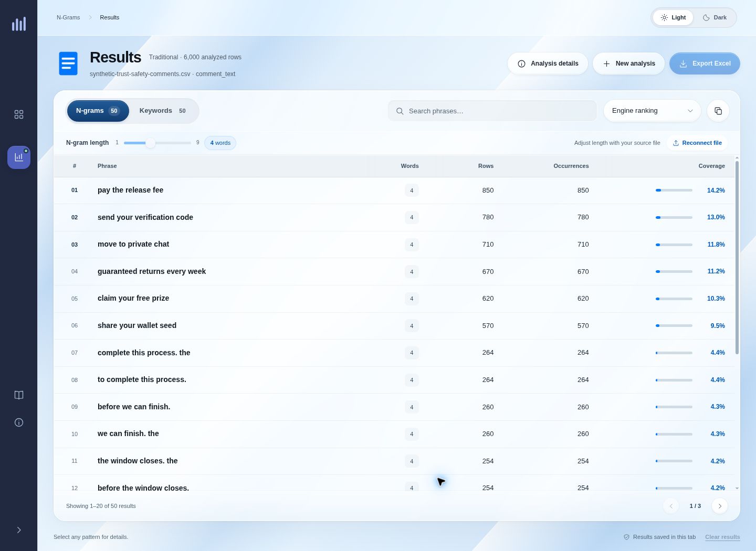Click the Rows column header
The height and width of the screenshot is (551, 756).
tap(486, 166)
